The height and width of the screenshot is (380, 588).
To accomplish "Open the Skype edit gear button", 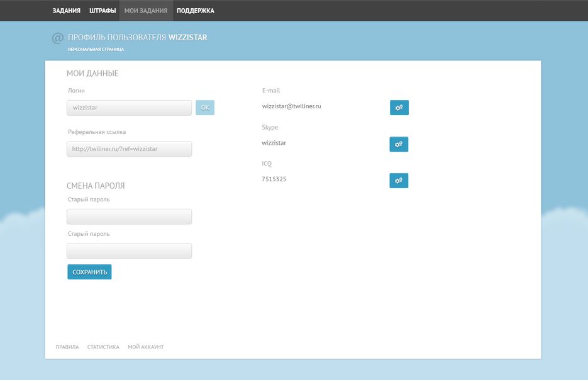I will tap(399, 144).
